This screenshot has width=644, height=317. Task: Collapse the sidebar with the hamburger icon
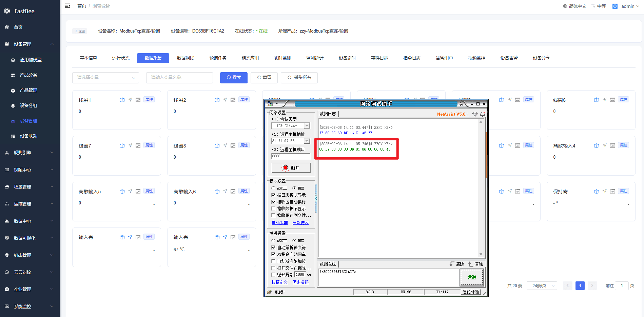(67, 6)
